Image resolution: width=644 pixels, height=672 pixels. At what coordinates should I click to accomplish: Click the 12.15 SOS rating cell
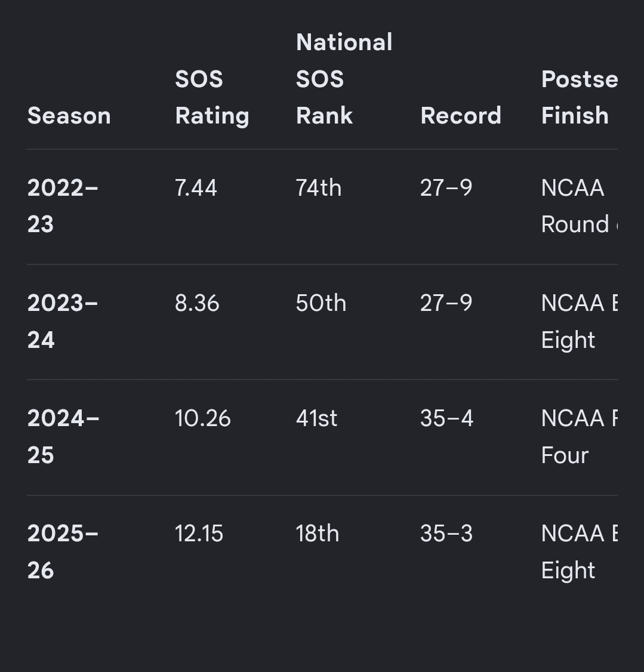click(x=199, y=534)
